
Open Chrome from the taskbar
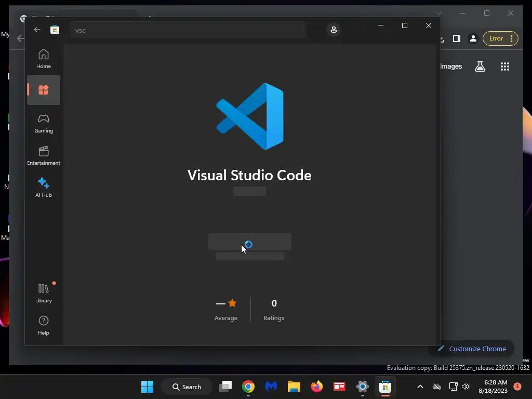point(248,387)
